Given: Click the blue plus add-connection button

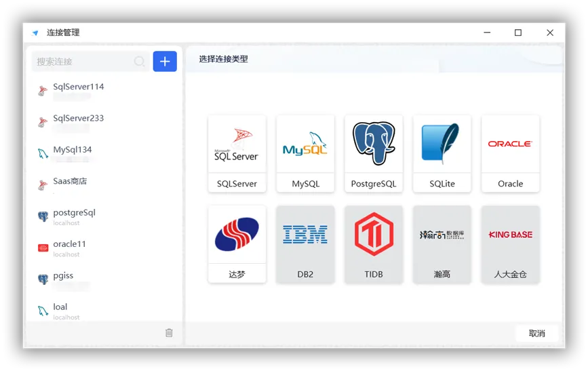Looking at the screenshot, I should pyautogui.click(x=165, y=61).
